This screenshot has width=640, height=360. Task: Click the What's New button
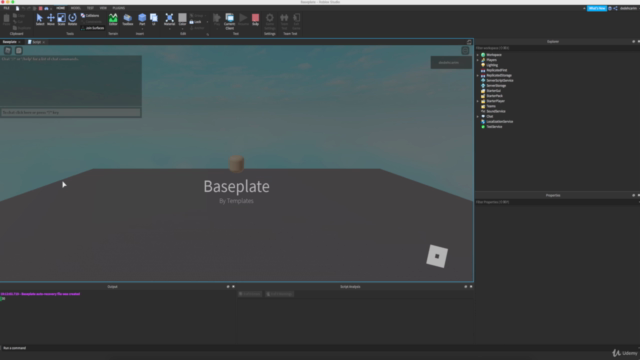(597, 8)
